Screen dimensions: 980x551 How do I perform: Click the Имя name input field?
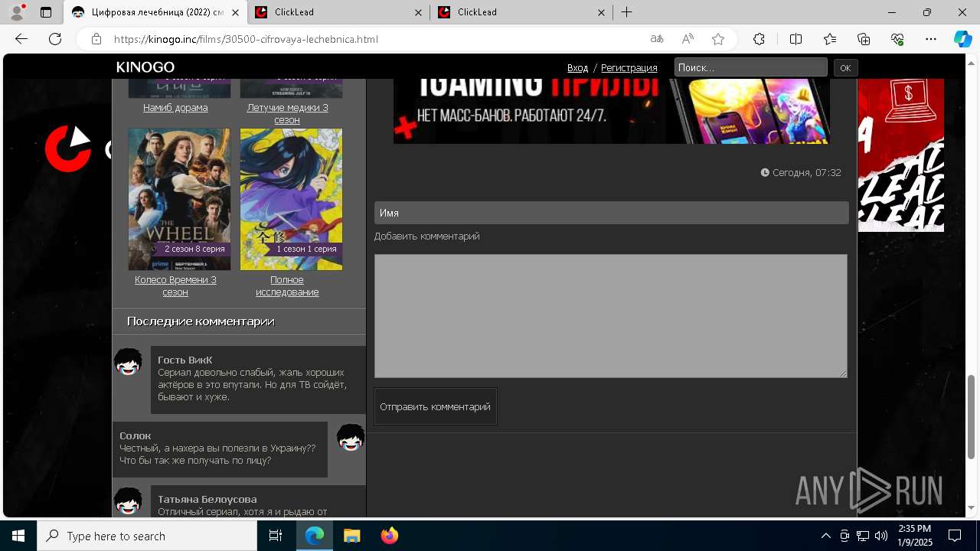[x=612, y=213]
